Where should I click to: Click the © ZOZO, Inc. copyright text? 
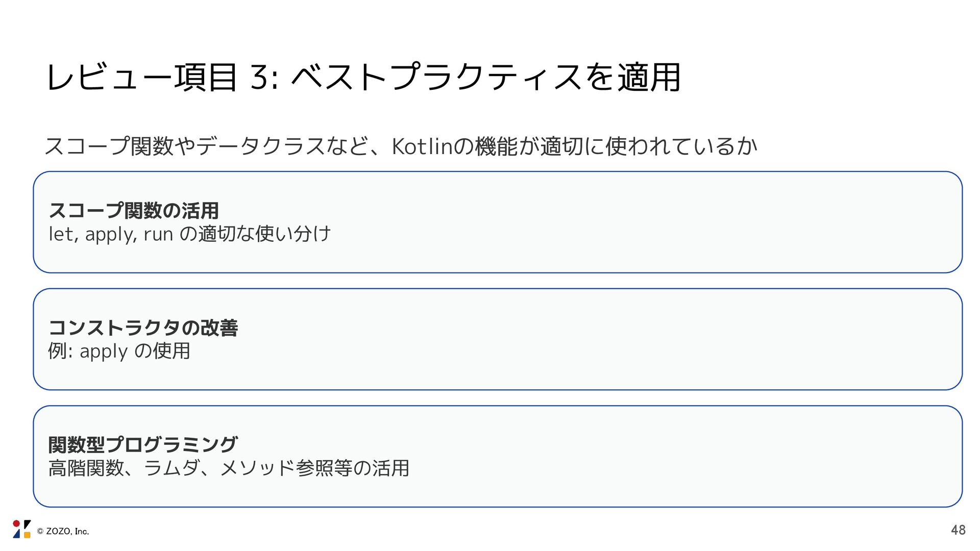click(63, 532)
